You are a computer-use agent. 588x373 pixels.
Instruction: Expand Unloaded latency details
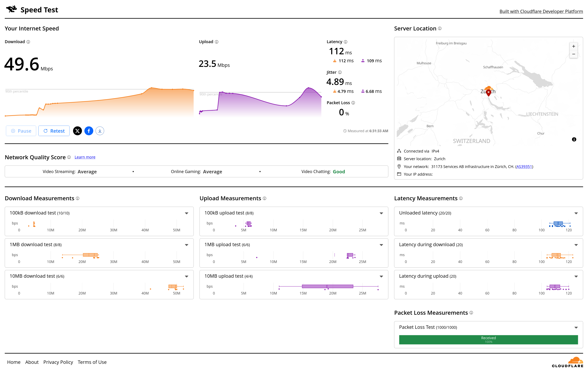576,213
